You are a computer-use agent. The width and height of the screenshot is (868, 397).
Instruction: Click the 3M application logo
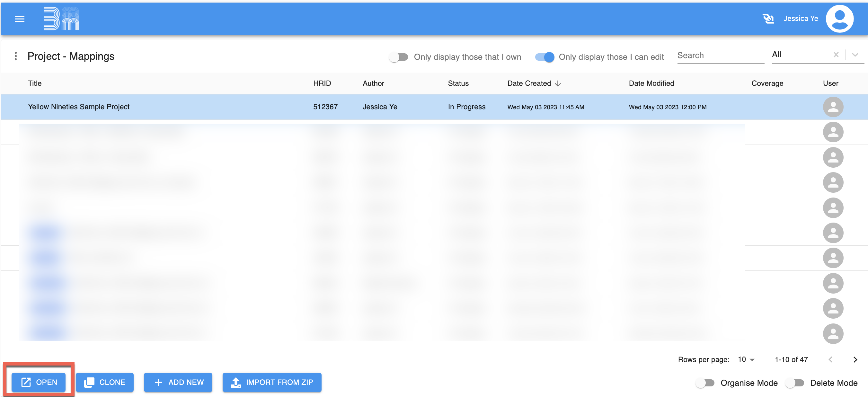[x=61, y=19]
